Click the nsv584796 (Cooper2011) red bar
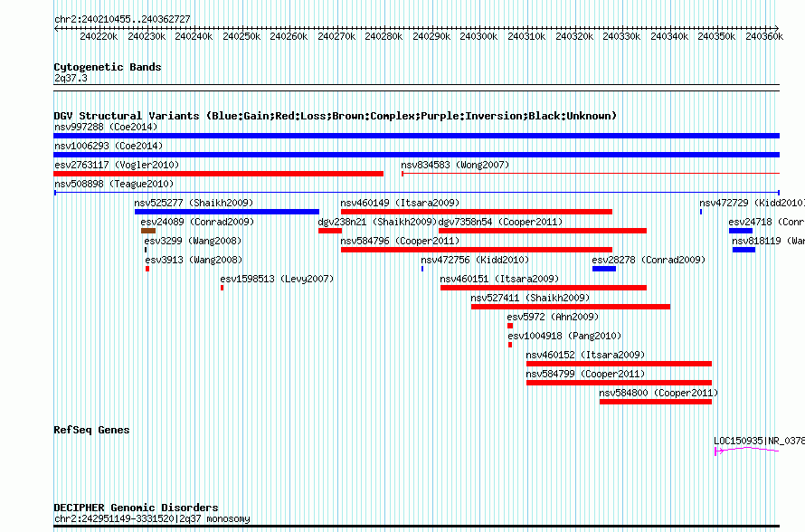Screen dimensions: 805x532 477,250
